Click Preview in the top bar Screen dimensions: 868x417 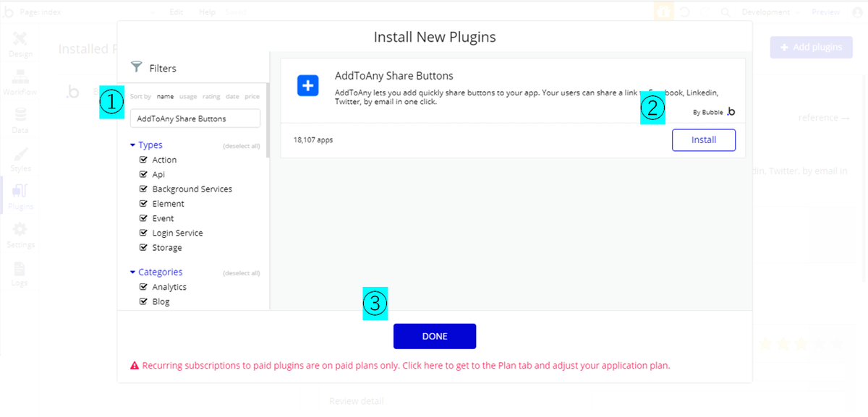click(826, 12)
